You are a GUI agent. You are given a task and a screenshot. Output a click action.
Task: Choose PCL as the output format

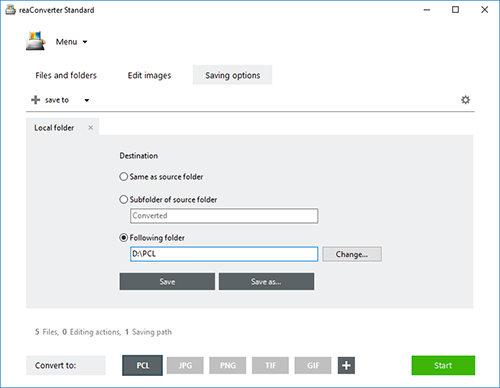tap(143, 365)
